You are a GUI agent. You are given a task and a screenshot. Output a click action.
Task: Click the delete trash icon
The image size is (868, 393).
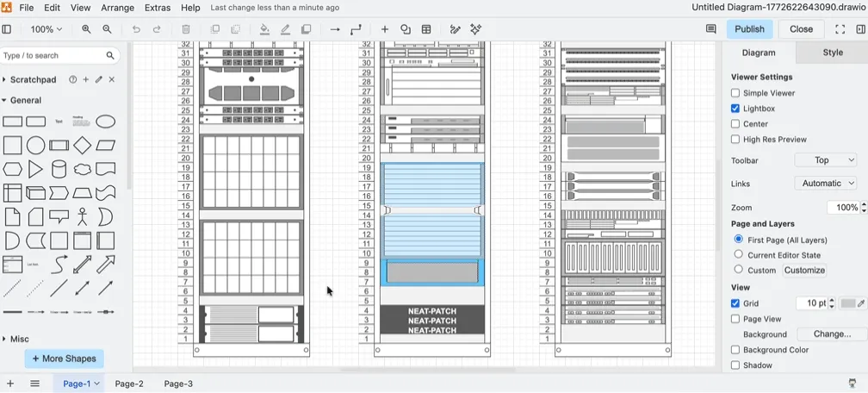coord(187,29)
